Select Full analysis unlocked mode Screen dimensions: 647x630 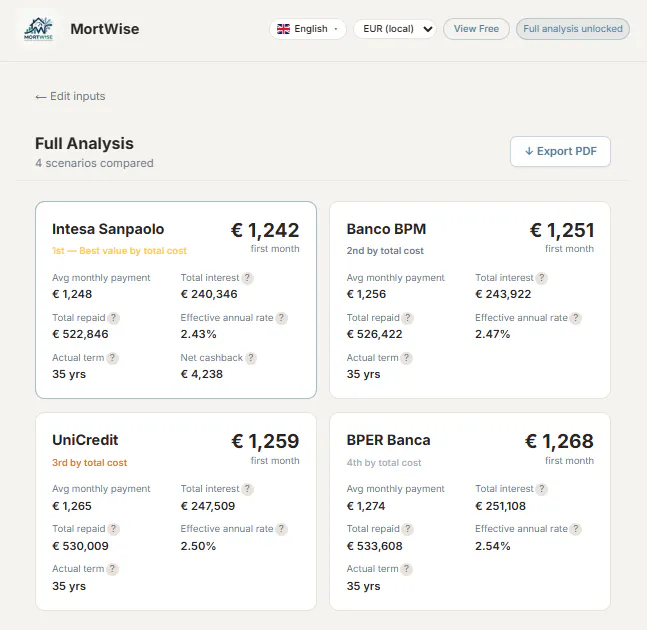[x=573, y=29]
